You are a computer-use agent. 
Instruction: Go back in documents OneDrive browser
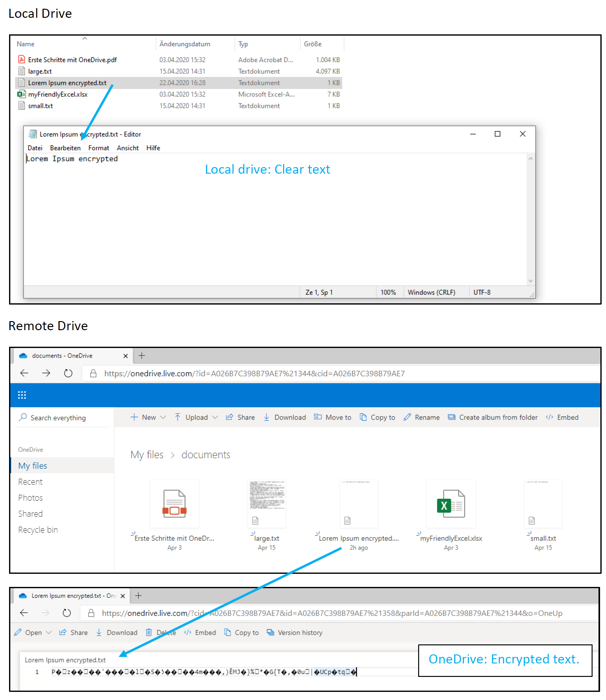[24, 373]
